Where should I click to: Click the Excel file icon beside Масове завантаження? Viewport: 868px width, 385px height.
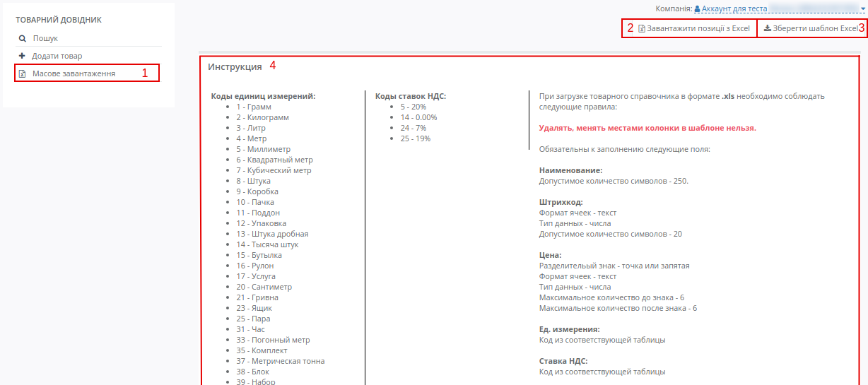click(22, 73)
